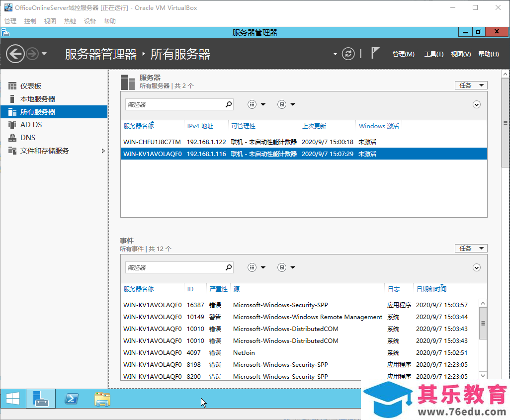Open VirtualBox 设备 menu
Screen dimensions: 510x420
click(90, 21)
